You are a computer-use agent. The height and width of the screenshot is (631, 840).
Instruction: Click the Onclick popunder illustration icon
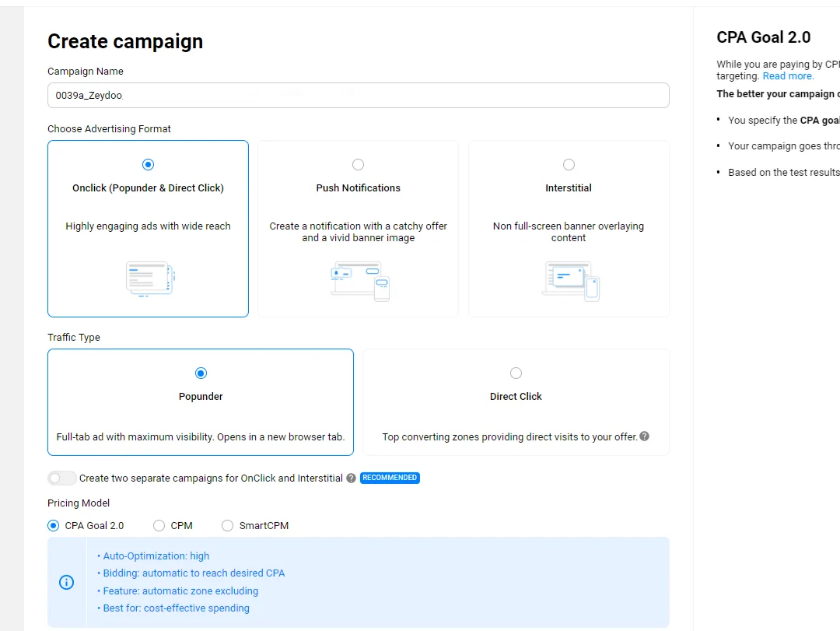tap(150, 279)
